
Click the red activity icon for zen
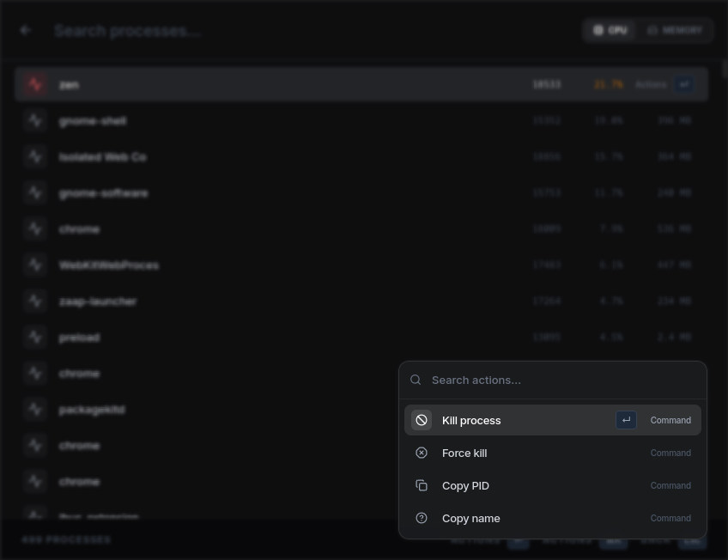(35, 84)
